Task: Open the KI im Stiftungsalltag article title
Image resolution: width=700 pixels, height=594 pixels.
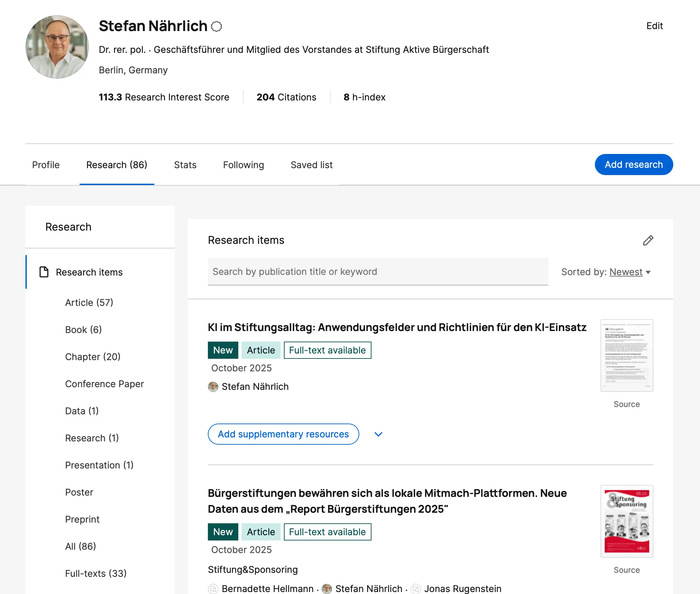Action: (397, 327)
